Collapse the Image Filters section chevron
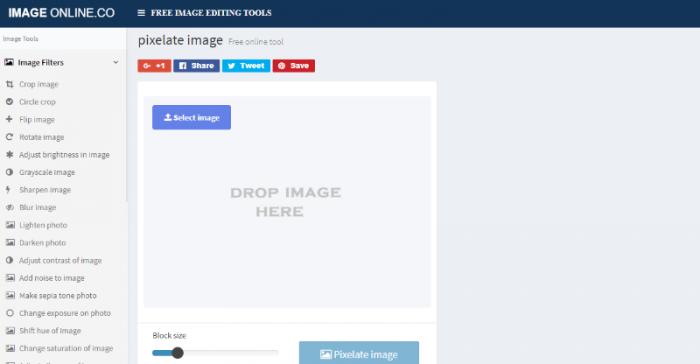This screenshot has height=364, width=700. coord(116,63)
